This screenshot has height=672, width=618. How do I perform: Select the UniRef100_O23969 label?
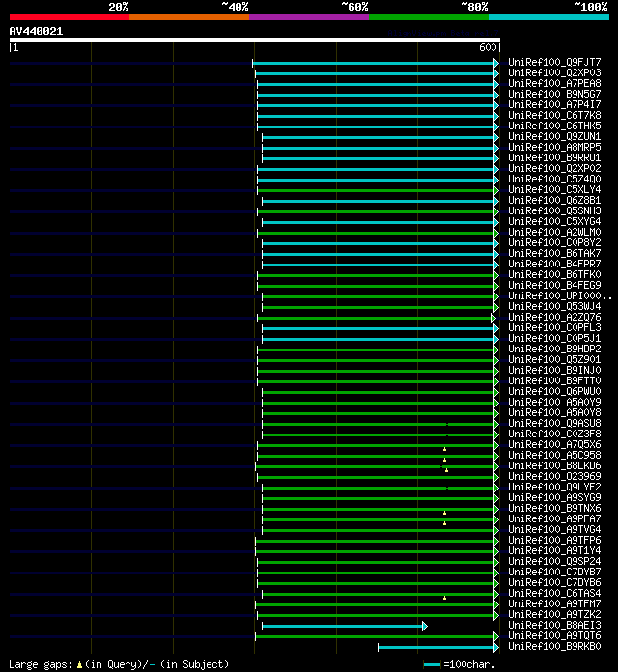tap(554, 477)
